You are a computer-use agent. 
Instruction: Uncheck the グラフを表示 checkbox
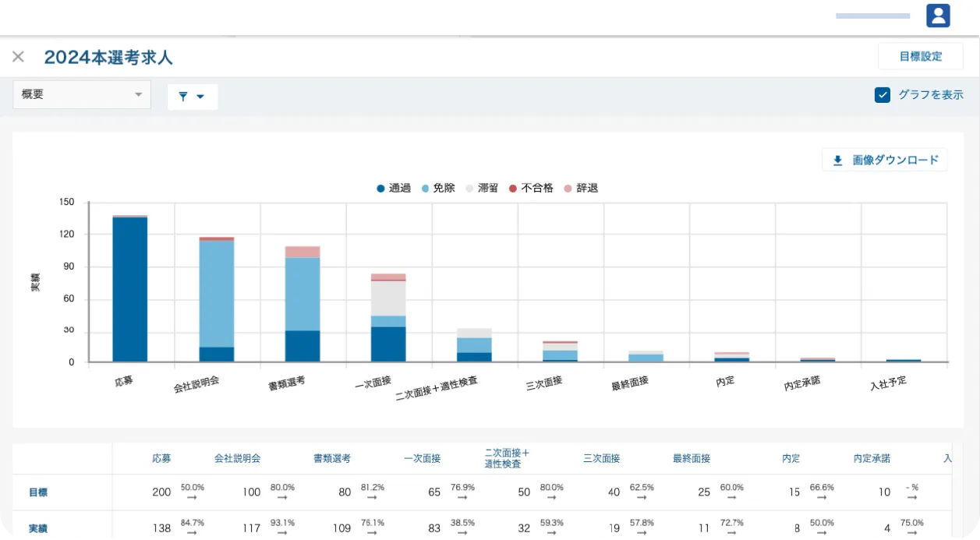coord(883,95)
